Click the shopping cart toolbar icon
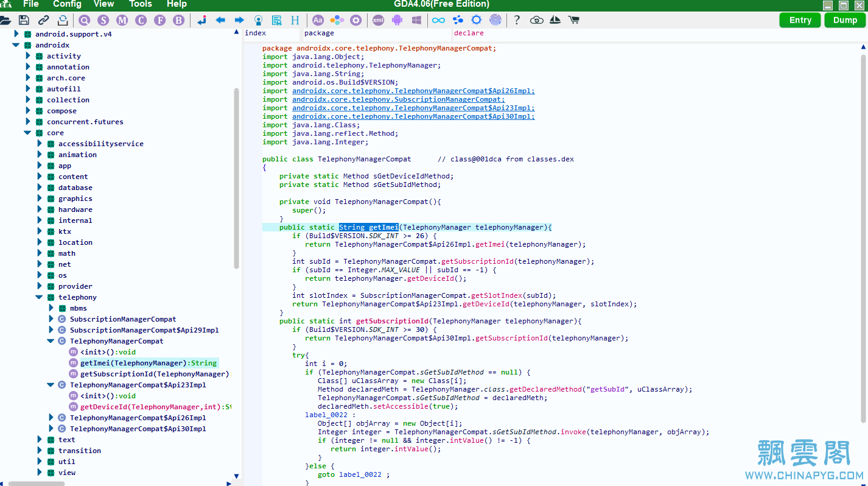Screen dimensions: 868x486 coord(573,20)
